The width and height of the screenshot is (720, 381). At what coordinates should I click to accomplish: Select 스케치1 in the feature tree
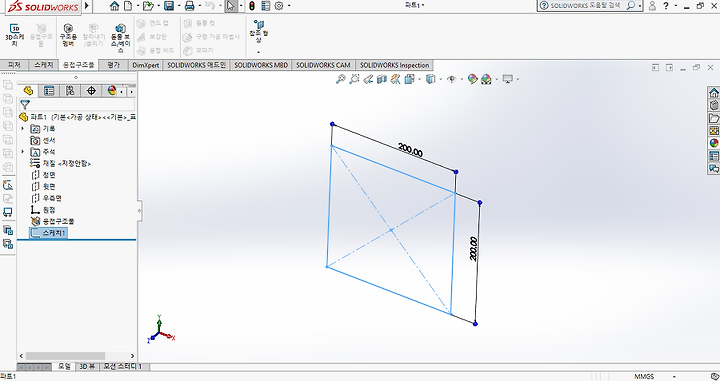point(48,233)
